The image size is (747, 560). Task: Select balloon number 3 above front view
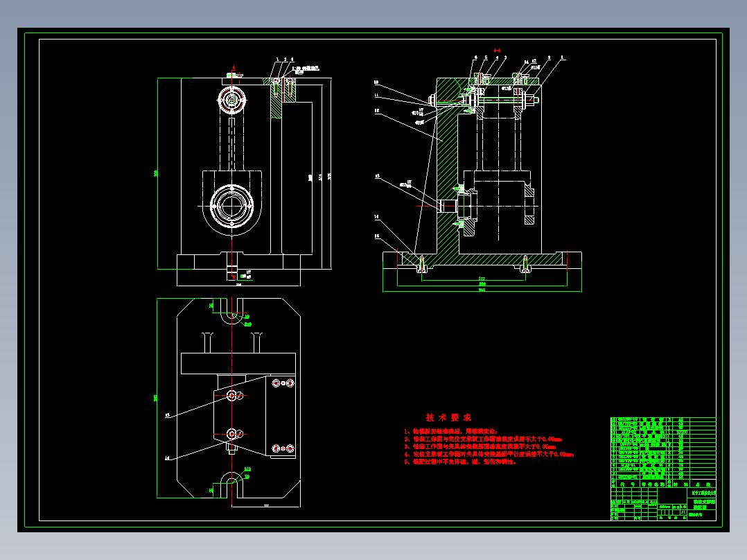(292, 60)
